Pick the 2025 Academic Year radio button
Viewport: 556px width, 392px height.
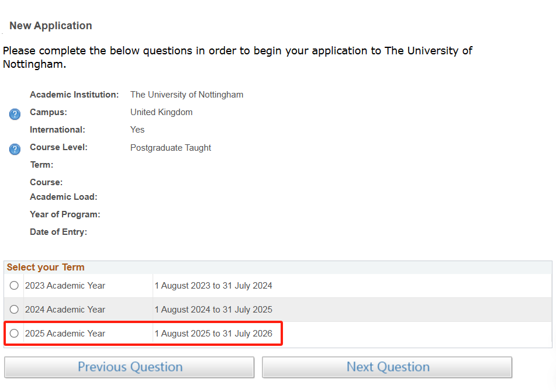click(14, 334)
